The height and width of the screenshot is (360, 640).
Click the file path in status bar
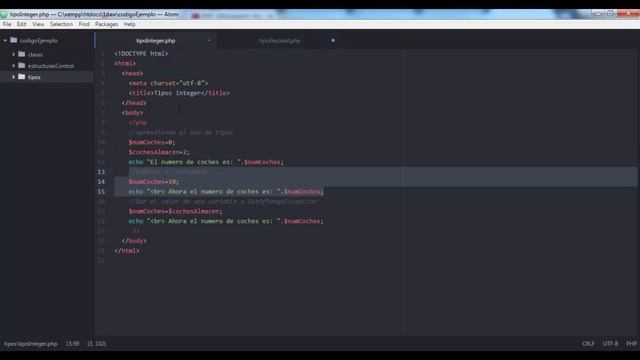(x=31, y=344)
